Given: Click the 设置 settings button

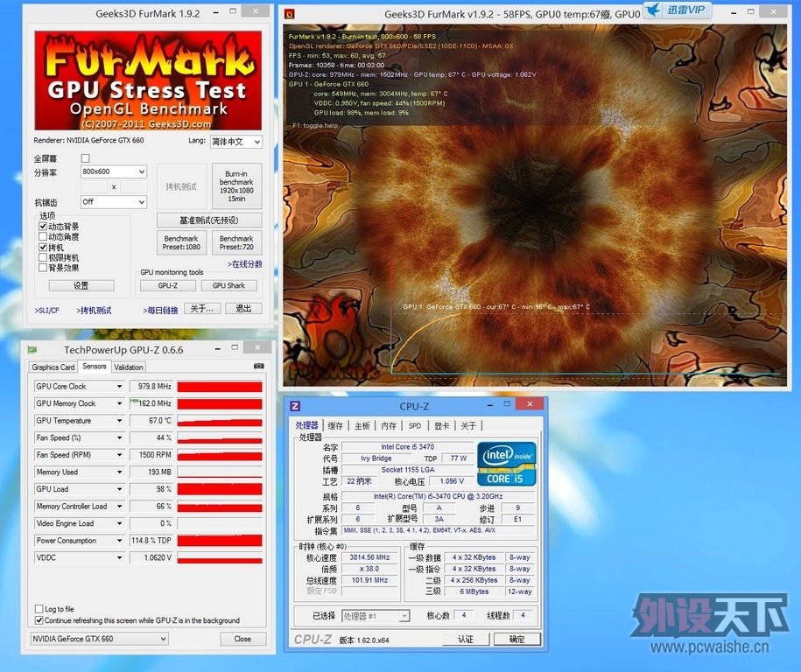Looking at the screenshot, I should [81, 285].
